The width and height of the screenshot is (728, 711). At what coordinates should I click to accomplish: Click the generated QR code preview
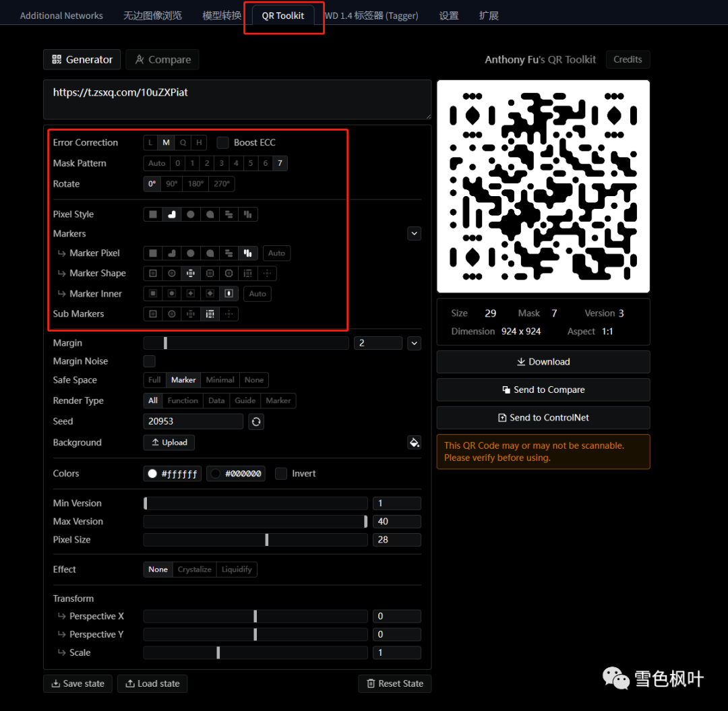point(543,187)
